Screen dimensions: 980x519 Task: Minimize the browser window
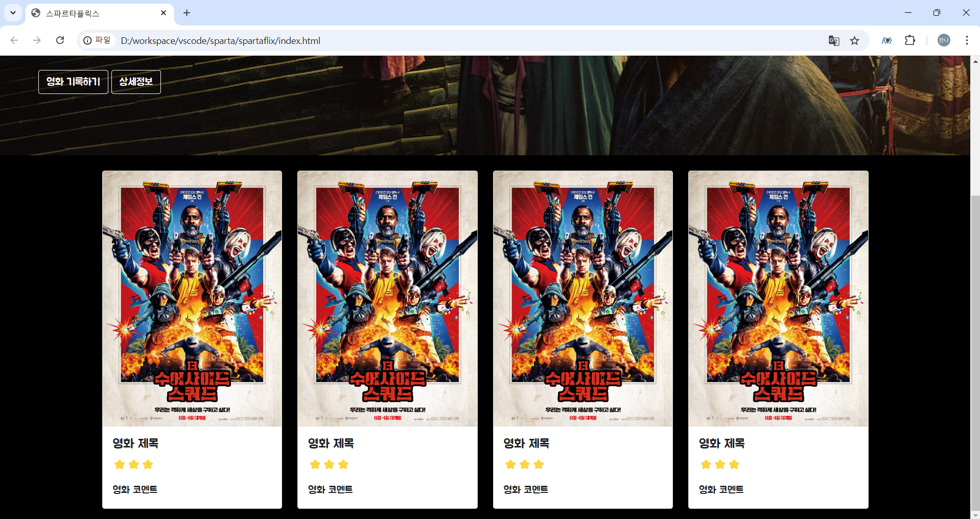point(908,13)
